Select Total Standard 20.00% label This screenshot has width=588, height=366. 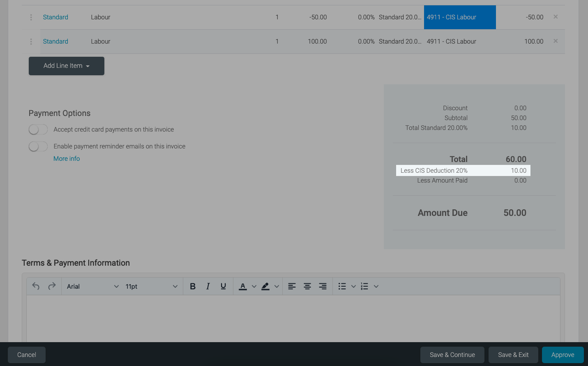click(436, 128)
